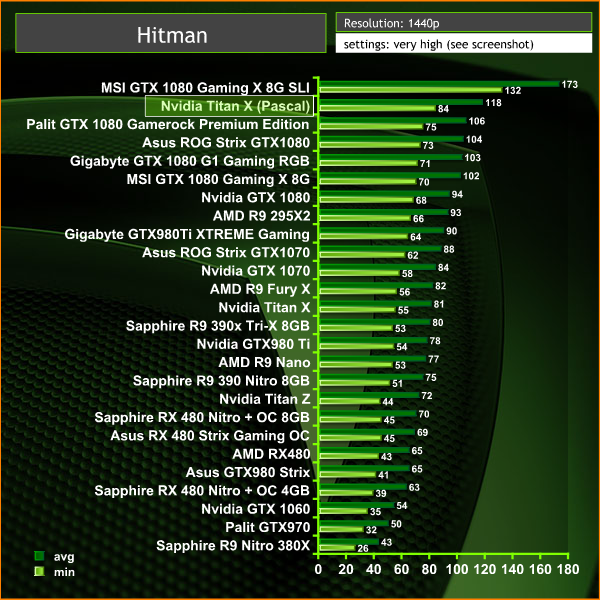Click the min bar of Nvidia Titan X (Pascal)
This screenshot has height=600, width=600.
pyautogui.click(x=377, y=108)
